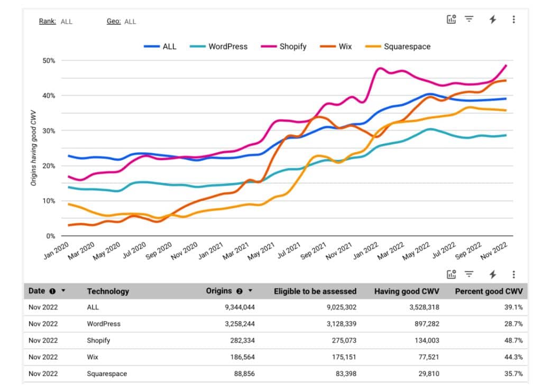Click sort badge 1 beside Date header
This screenshot has width=542, height=392.
[52, 291]
